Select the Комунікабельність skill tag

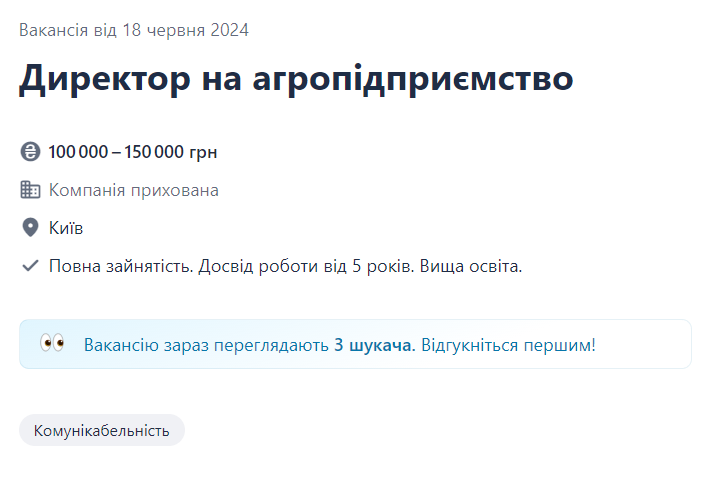(102, 431)
